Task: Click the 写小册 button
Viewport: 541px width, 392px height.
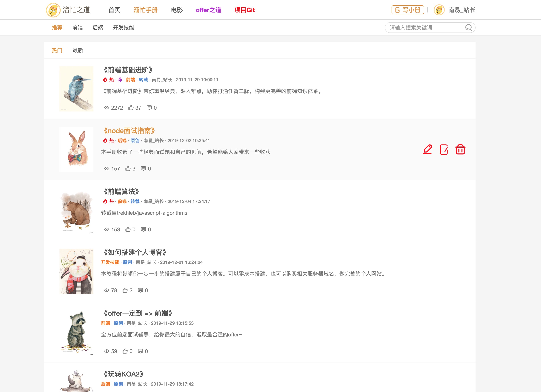Action: [408, 10]
